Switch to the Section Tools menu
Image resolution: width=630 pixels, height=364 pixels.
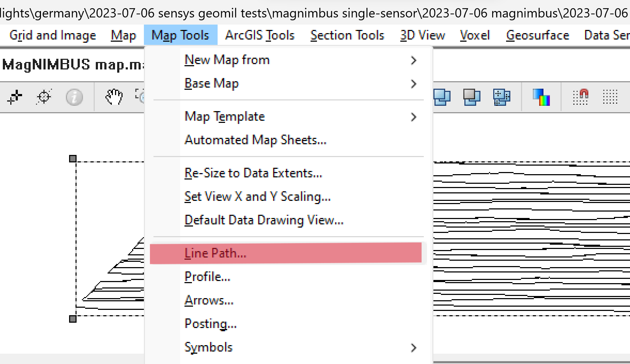click(347, 35)
